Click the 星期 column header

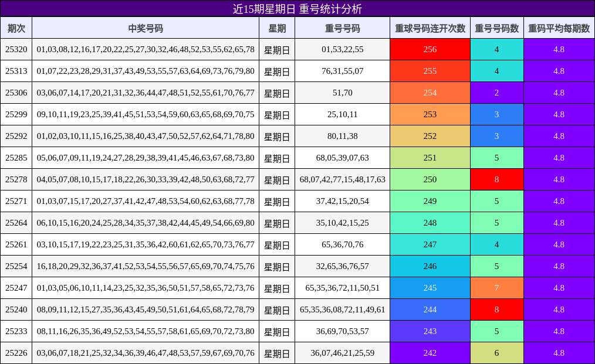pyautogui.click(x=277, y=27)
